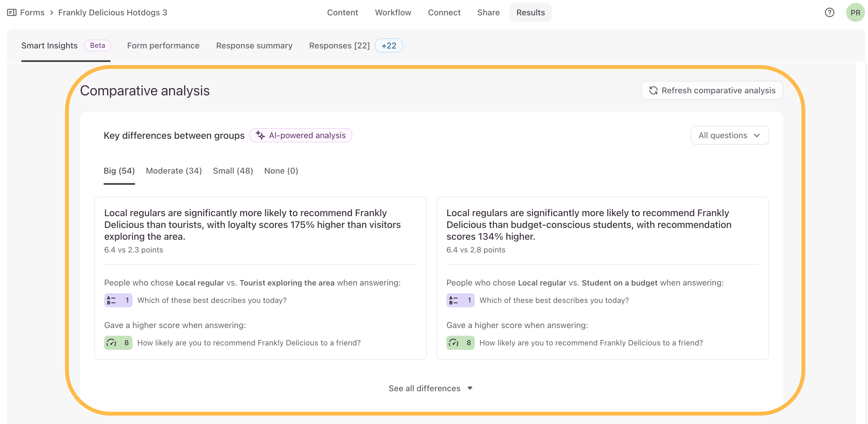Show Moderate (34) differences
The image size is (868, 424).
173,171
